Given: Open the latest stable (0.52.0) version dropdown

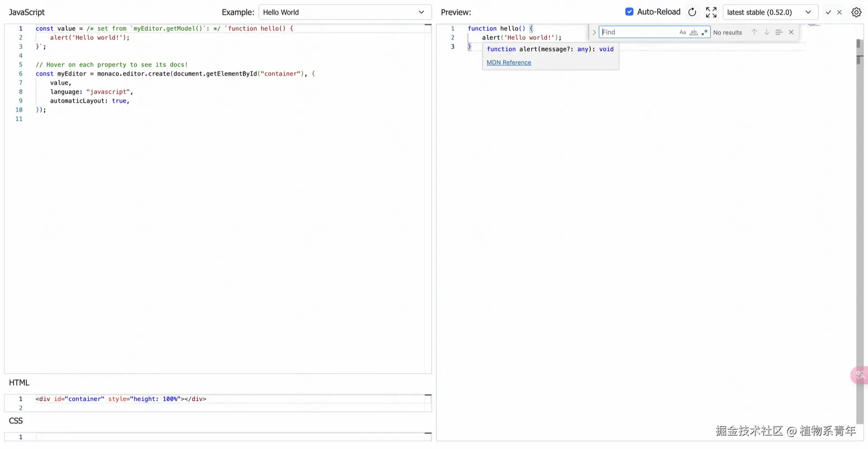Looking at the screenshot, I should 770,12.
